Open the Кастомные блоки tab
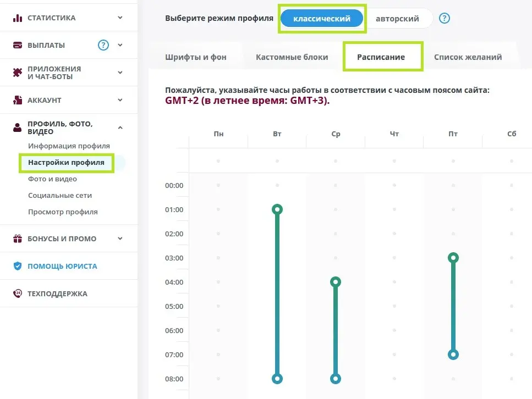The width and height of the screenshot is (532, 399). pyautogui.click(x=292, y=57)
